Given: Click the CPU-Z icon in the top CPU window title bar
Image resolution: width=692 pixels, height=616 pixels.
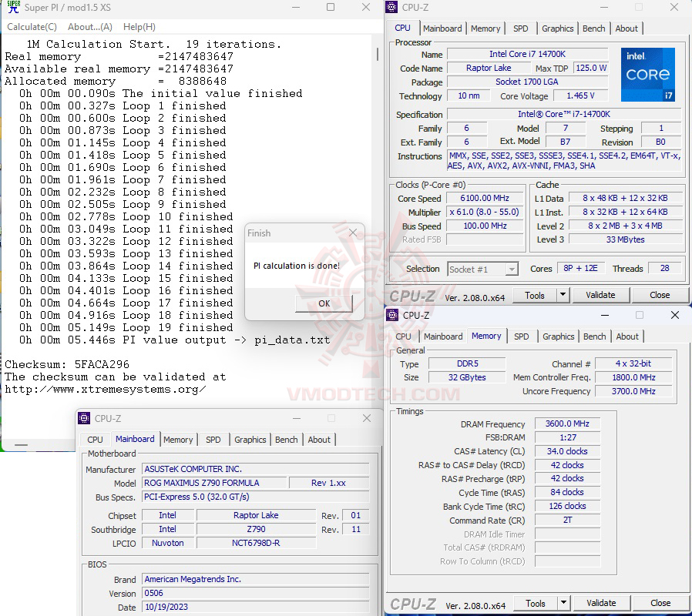Looking at the screenshot, I should [391, 7].
